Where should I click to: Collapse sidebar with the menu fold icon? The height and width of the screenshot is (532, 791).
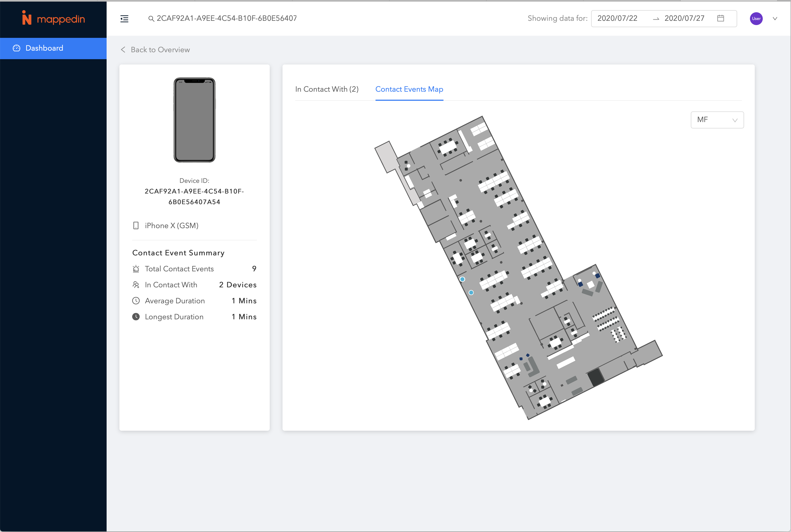124,19
